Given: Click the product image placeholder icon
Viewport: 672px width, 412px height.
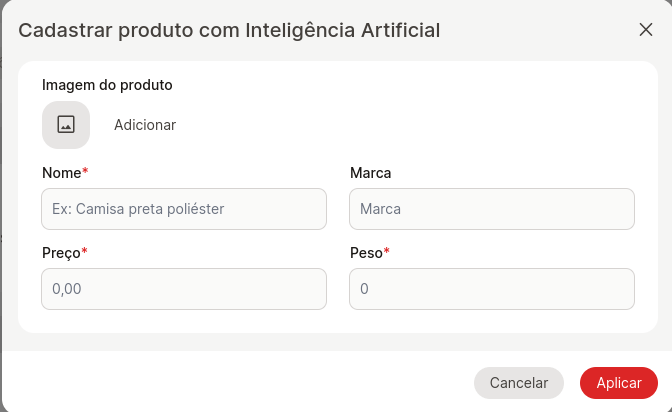Looking at the screenshot, I should coord(66,125).
